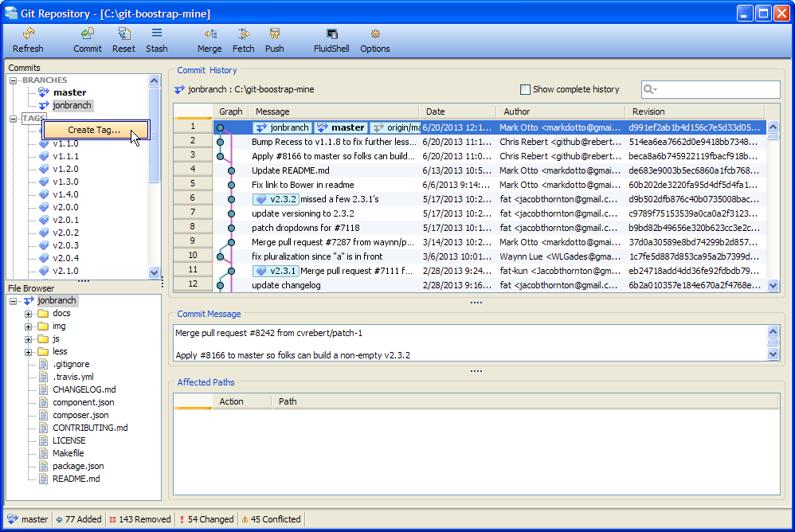
Task: Choose Create Tag... from context menu
Action: pos(94,130)
